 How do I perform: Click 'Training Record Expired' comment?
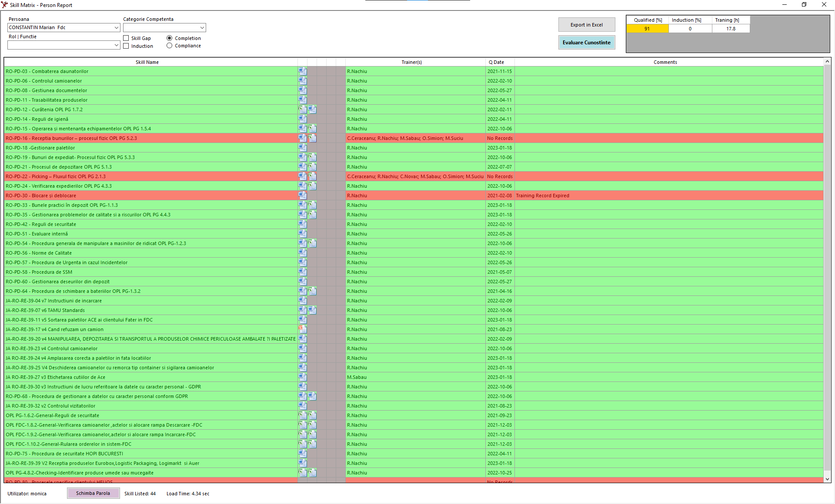542,196
